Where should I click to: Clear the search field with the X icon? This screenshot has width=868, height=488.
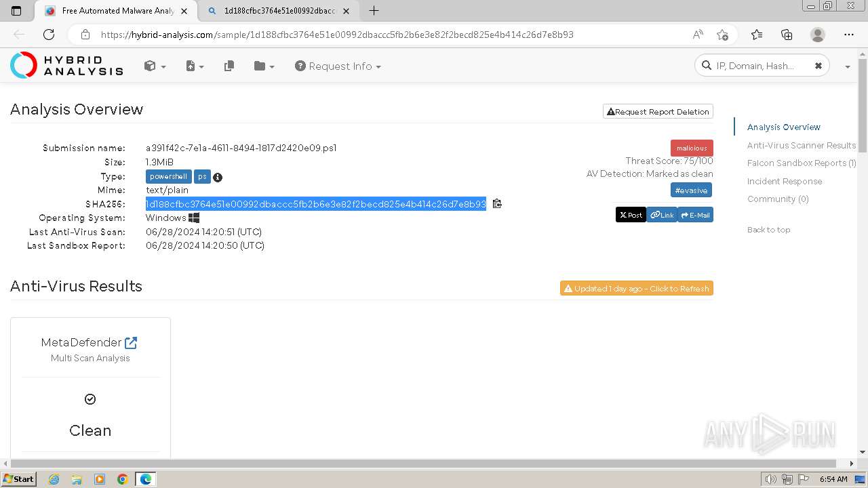(x=818, y=66)
